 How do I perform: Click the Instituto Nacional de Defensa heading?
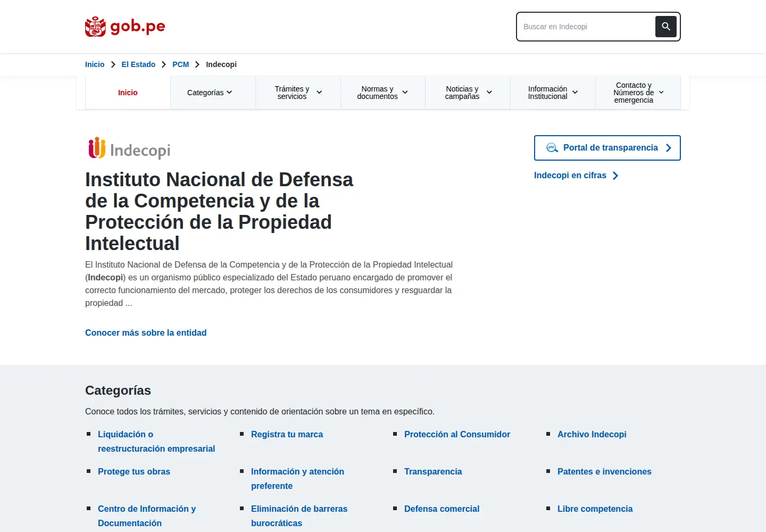(219, 211)
